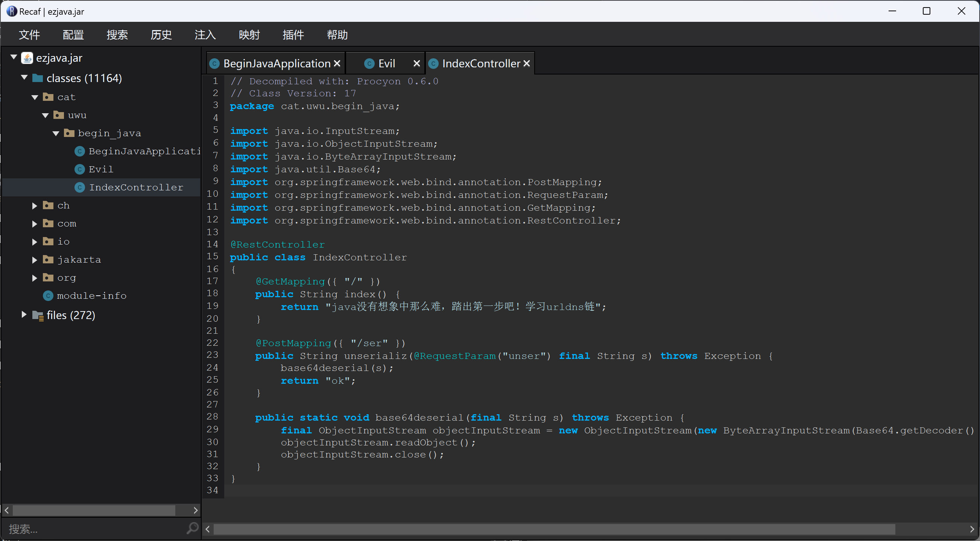Open the 搜索 menu
The height and width of the screenshot is (541, 980).
point(117,35)
